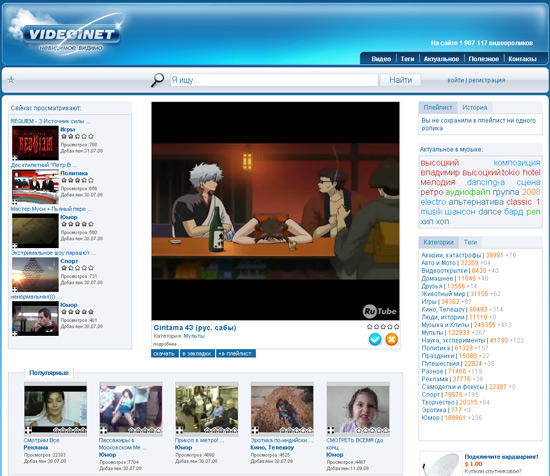Switch to the Теги tab beside Категории
Image resolution: width=550 pixels, height=476 pixels.
470,242
